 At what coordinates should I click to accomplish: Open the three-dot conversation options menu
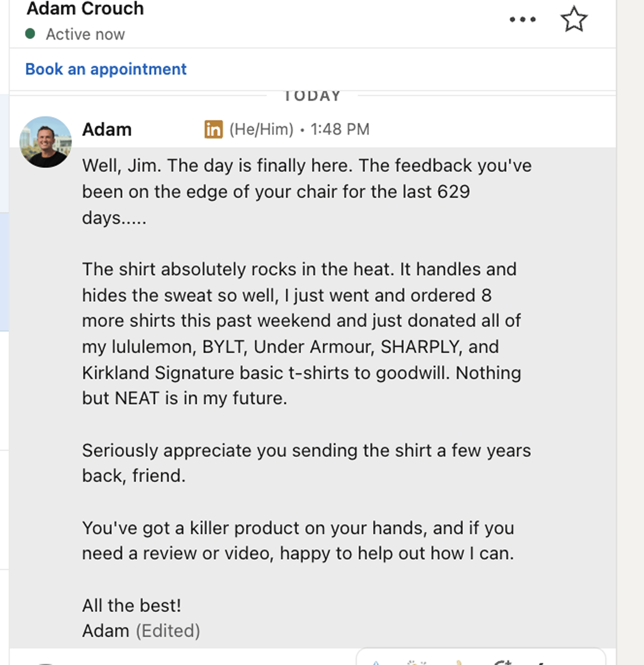coord(522,20)
